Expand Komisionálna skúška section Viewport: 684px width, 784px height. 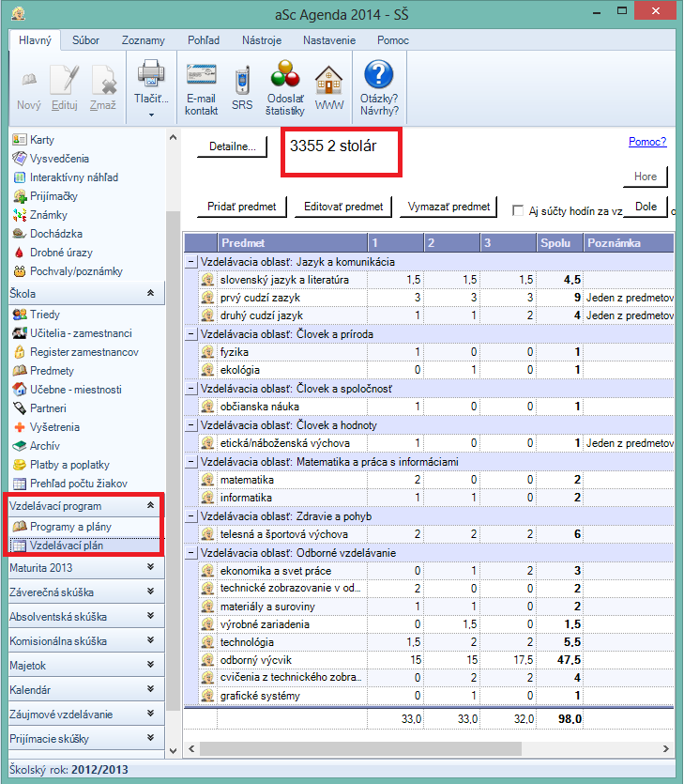tap(150, 640)
